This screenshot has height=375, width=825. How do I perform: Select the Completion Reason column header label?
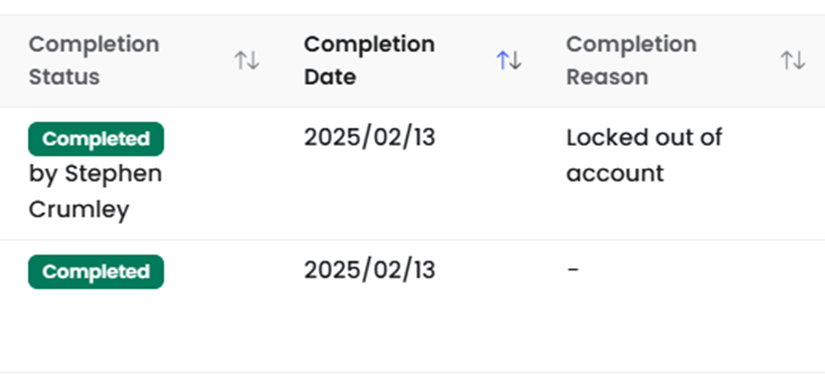click(x=631, y=60)
